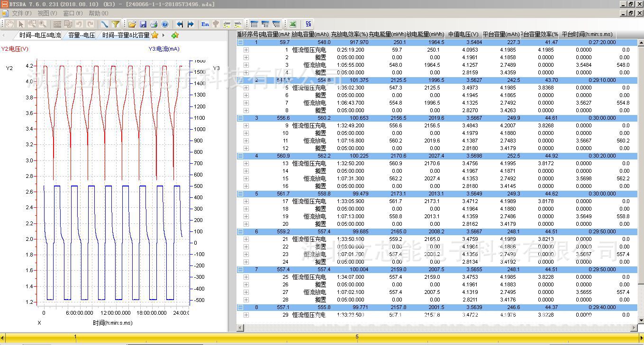
Task: Click table horizontal scrollbar left arrow
Action: (240, 328)
